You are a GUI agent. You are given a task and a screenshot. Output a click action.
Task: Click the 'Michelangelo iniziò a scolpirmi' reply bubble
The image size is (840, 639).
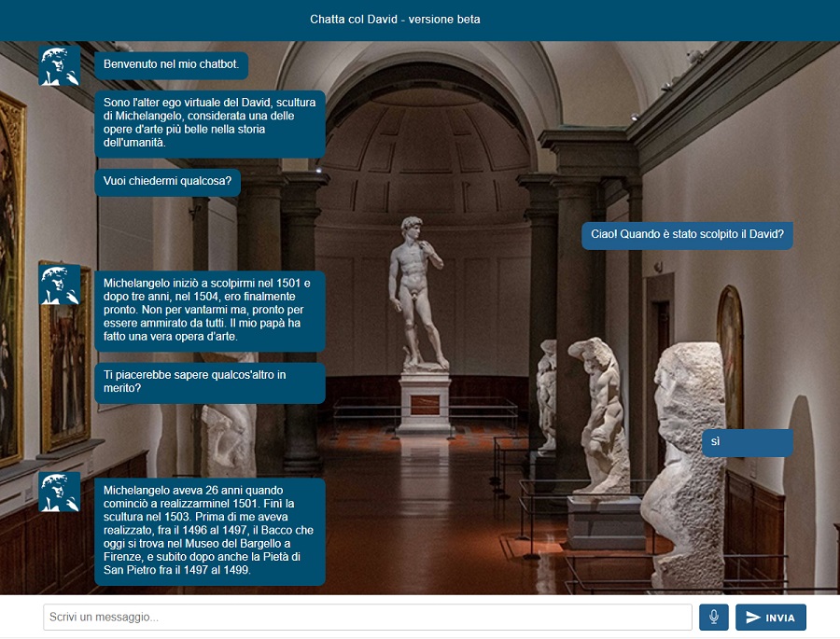coord(209,310)
